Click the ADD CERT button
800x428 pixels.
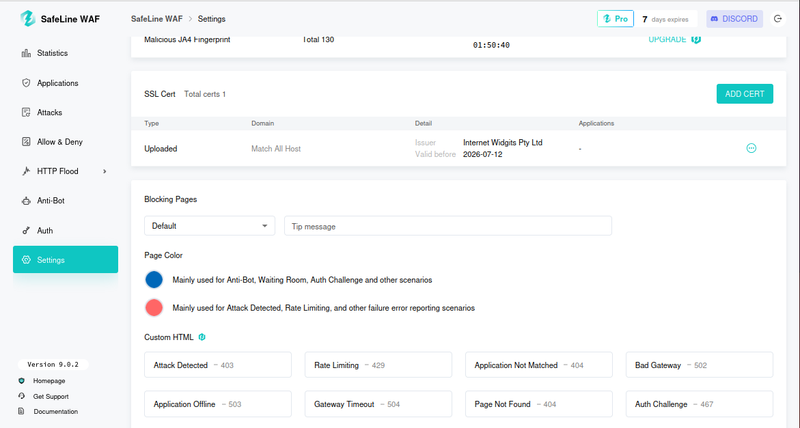point(744,94)
